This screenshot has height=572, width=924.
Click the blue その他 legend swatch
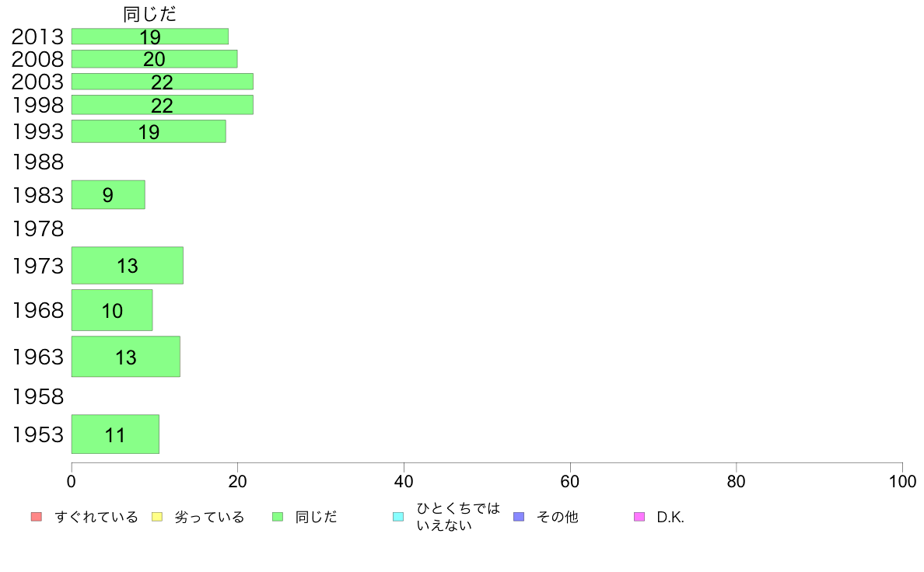pyautogui.click(x=519, y=517)
